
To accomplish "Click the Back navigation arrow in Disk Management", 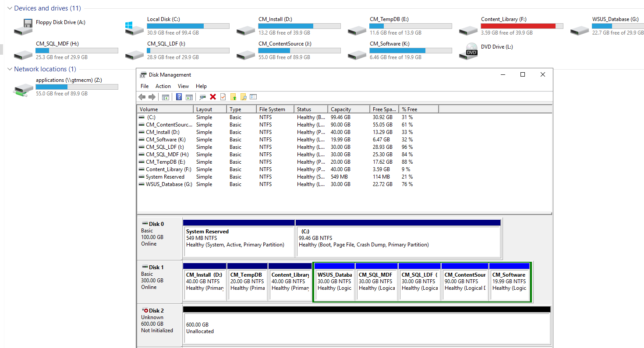I will 142,97.
